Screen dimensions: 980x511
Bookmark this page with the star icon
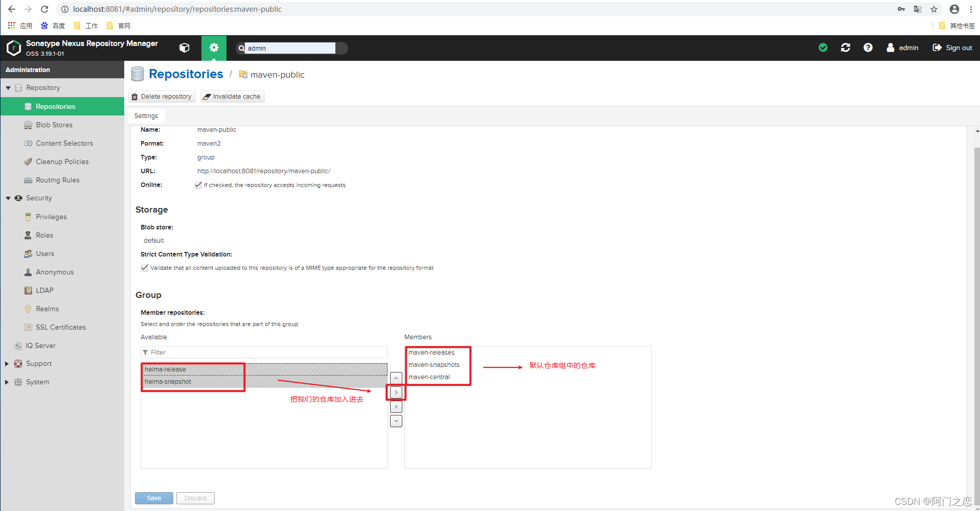934,9
